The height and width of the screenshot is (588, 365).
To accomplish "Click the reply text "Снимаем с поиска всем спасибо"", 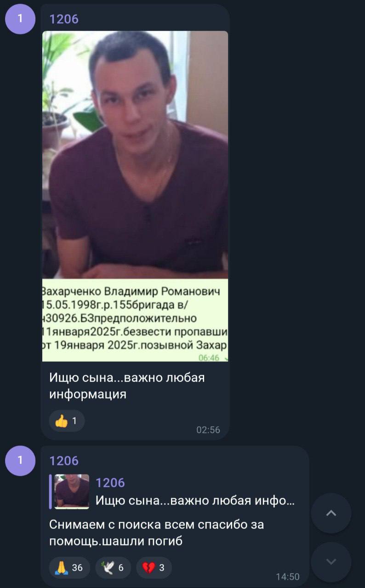I will point(148,524).
